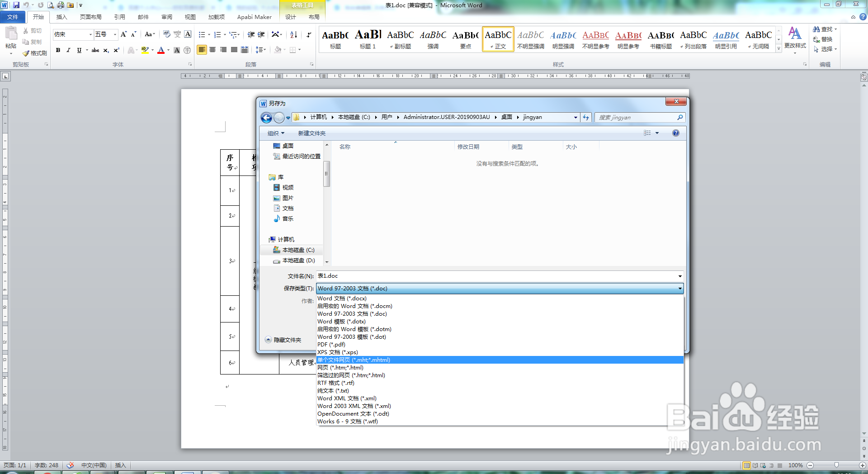Open the line spacing dropdown
868x474 pixels.
[x=261, y=50]
